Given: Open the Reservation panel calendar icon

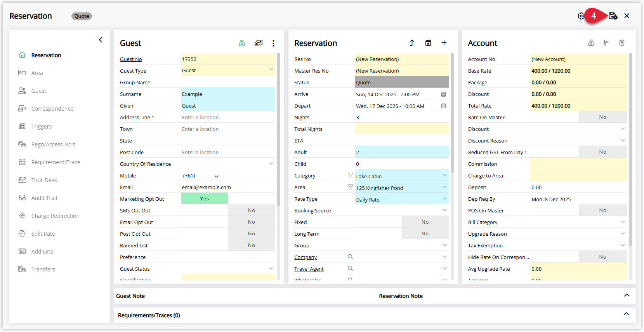Looking at the screenshot, I should click(x=428, y=43).
